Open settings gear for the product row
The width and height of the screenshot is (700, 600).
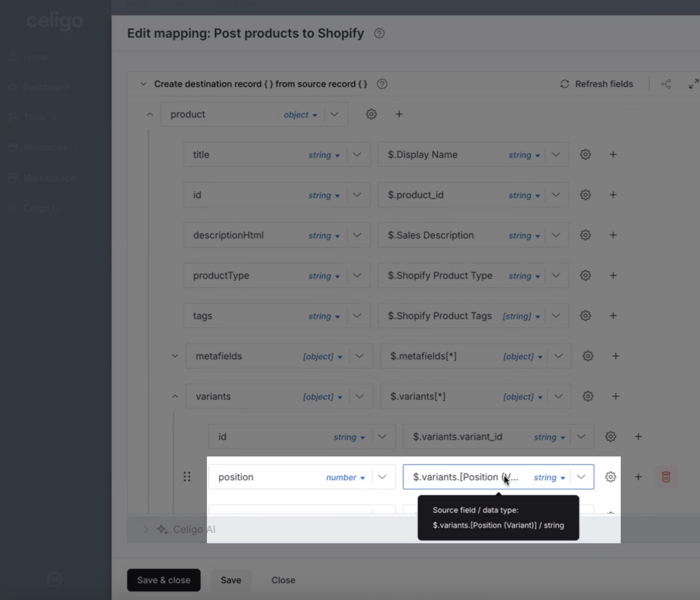tap(371, 114)
